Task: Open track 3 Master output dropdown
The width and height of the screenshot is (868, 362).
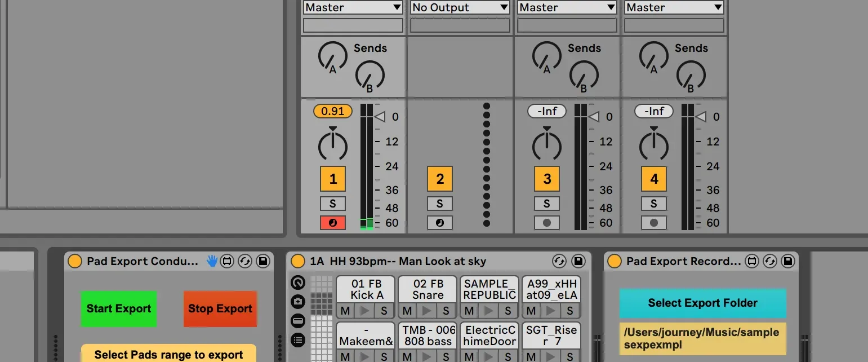Action: (x=567, y=7)
